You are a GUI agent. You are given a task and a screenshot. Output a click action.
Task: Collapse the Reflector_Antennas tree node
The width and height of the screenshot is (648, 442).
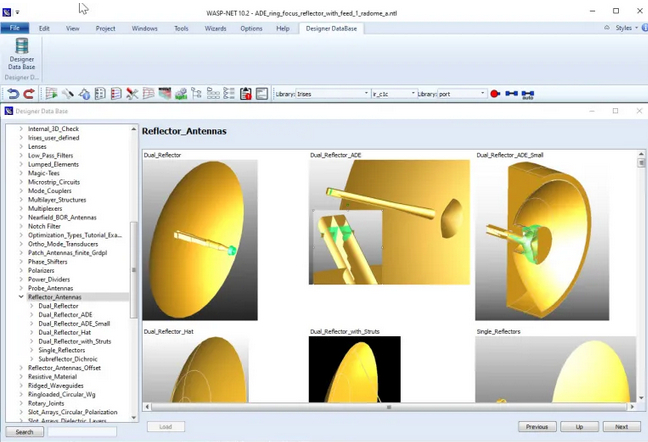(x=21, y=297)
